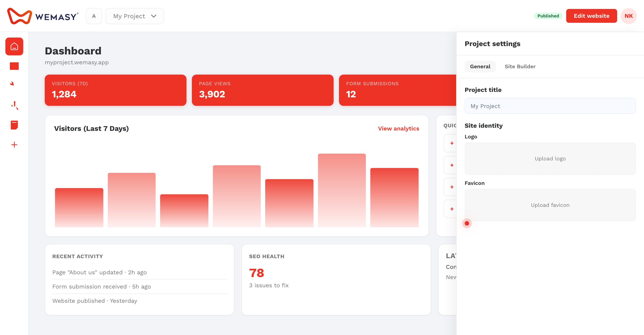
Task: Switch to the Site Builder tab
Action: (520, 67)
